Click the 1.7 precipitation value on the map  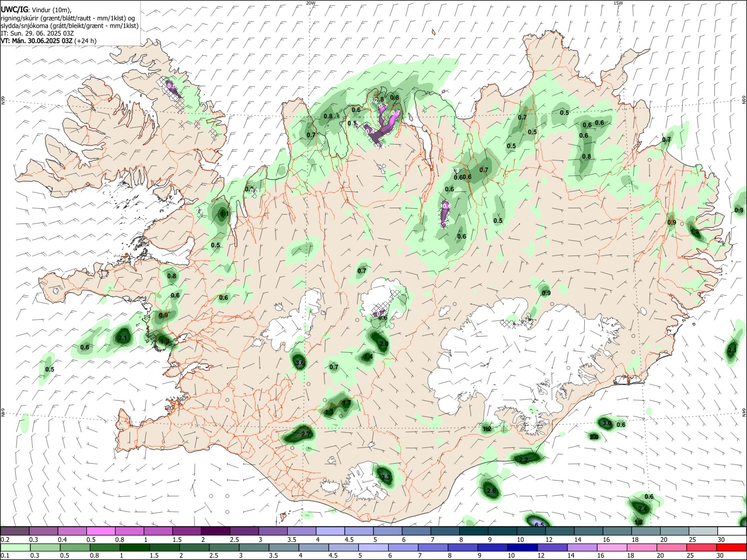pos(346,403)
